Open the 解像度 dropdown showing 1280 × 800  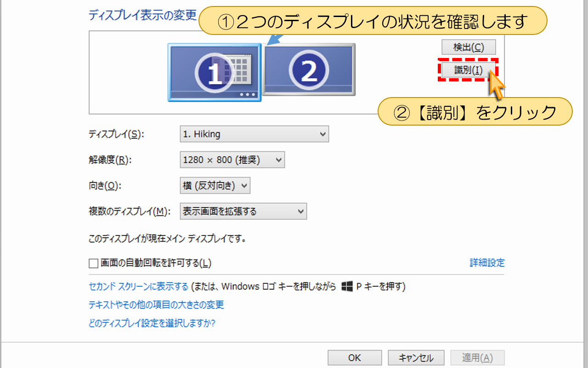232,160
